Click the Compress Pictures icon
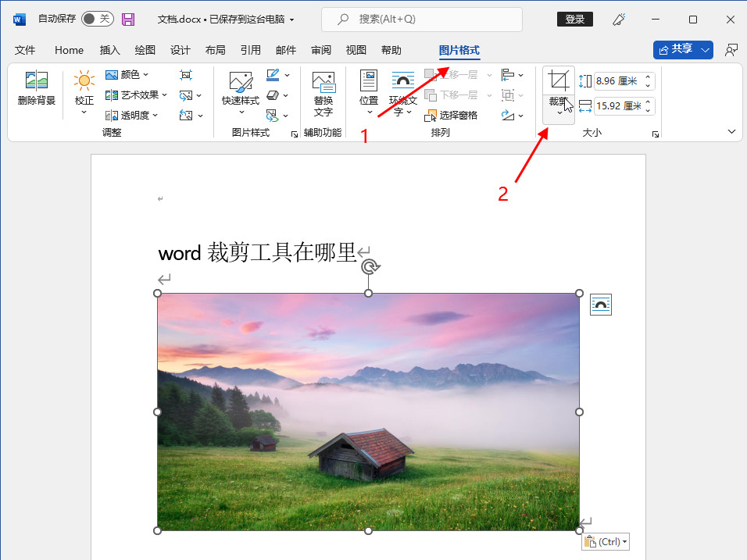 tap(186, 75)
